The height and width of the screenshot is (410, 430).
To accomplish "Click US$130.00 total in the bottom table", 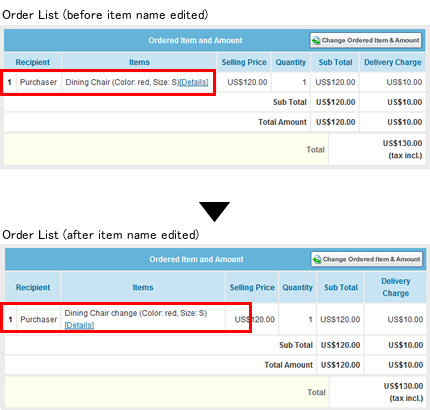I will (403, 386).
